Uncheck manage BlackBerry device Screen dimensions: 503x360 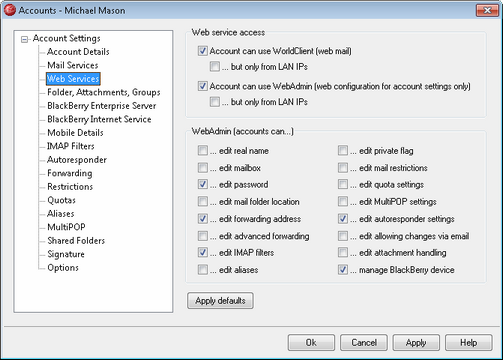[342, 269]
